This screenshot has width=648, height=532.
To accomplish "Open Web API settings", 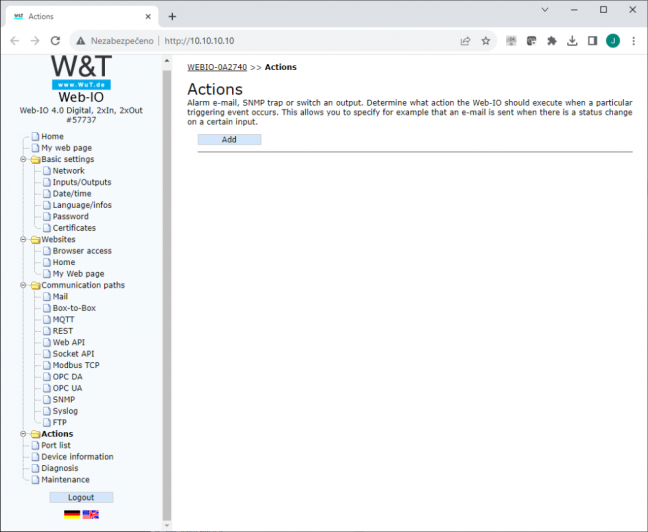I will click(69, 342).
